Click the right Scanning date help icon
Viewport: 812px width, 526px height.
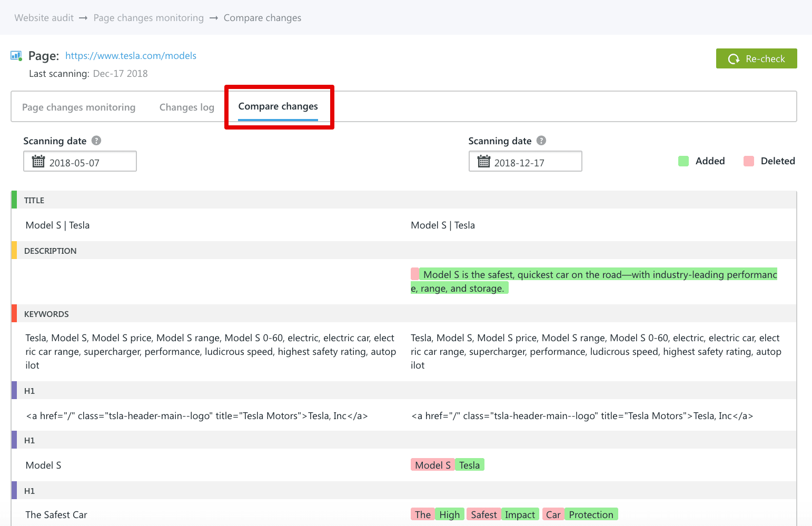point(541,141)
